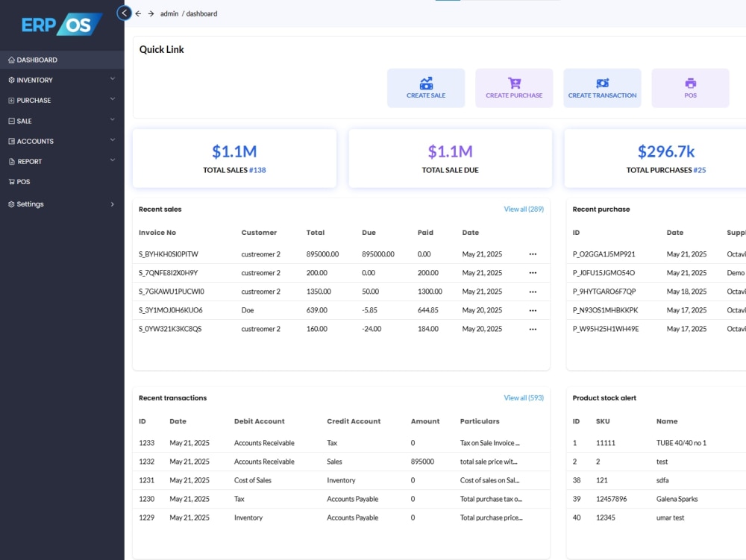Expand the Accounts menu chevron
Image resolution: width=746 pixels, height=560 pixels.
pyautogui.click(x=113, y=139)
